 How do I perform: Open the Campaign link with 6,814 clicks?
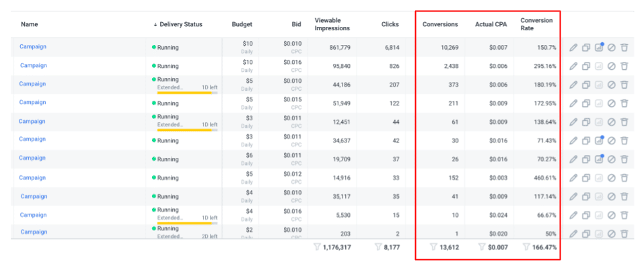click(x=33, y=46)
